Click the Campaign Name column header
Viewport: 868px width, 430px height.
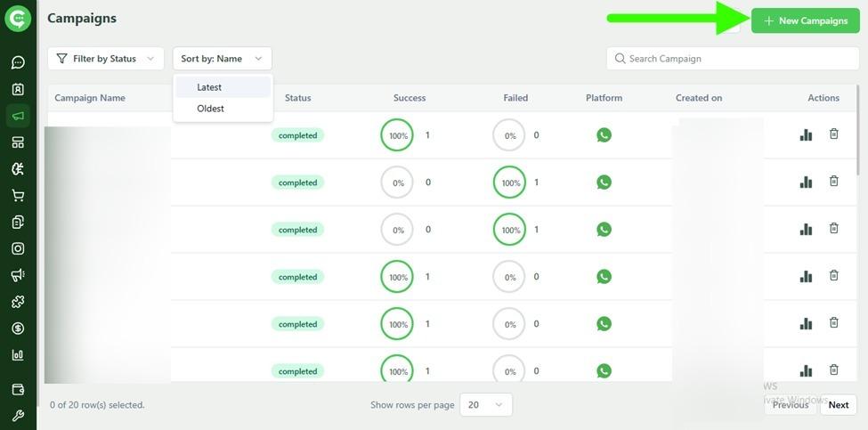point(90,98)
